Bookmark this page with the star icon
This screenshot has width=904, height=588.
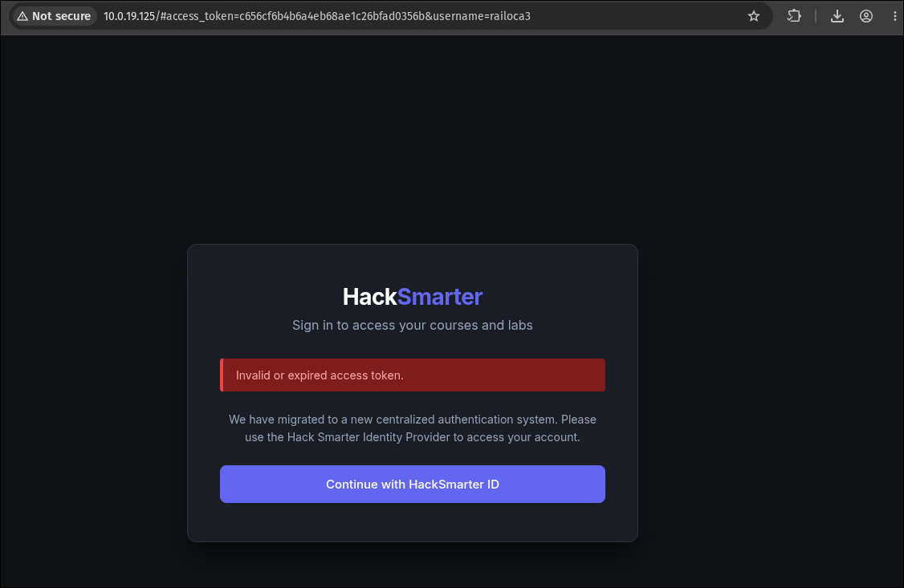pos(754,16)
